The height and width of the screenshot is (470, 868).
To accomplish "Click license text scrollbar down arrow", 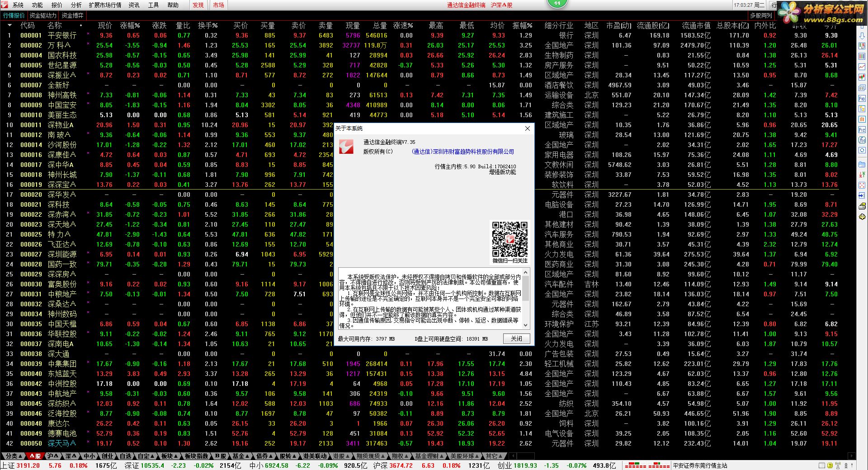I will tap(525, 325).
